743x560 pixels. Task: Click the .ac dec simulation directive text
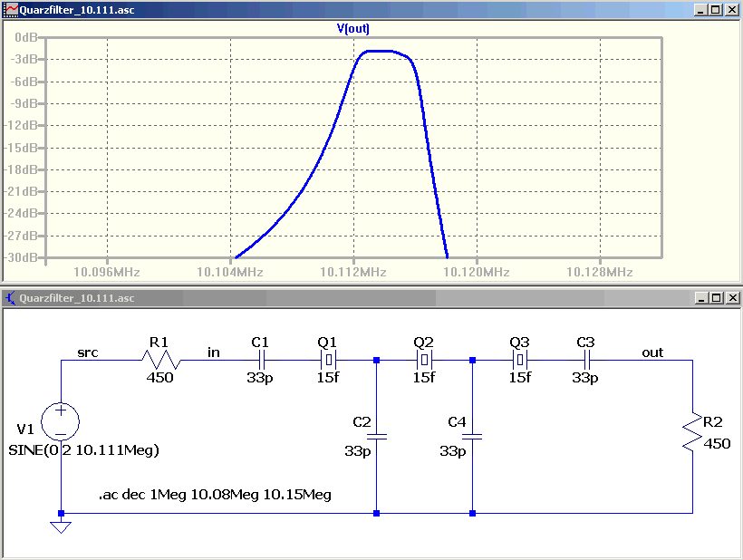pos(215,495)
